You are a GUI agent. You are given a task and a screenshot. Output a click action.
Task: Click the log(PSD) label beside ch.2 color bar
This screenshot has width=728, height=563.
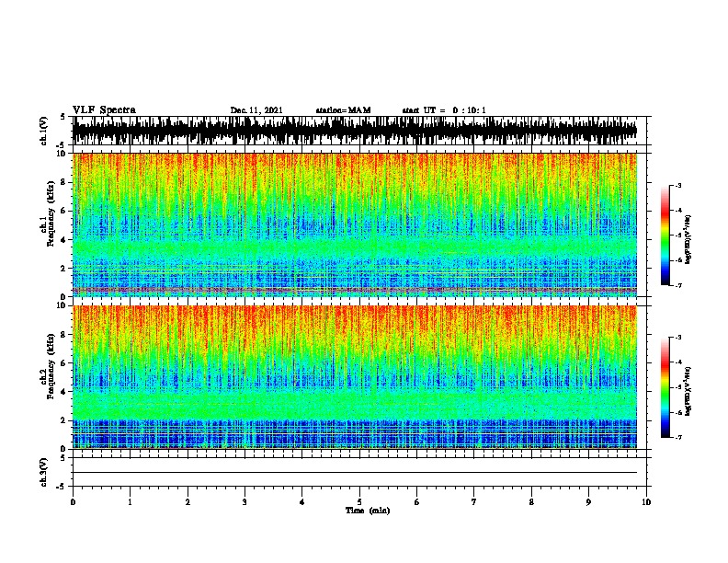pyautogui.click(x=688, y=391)
